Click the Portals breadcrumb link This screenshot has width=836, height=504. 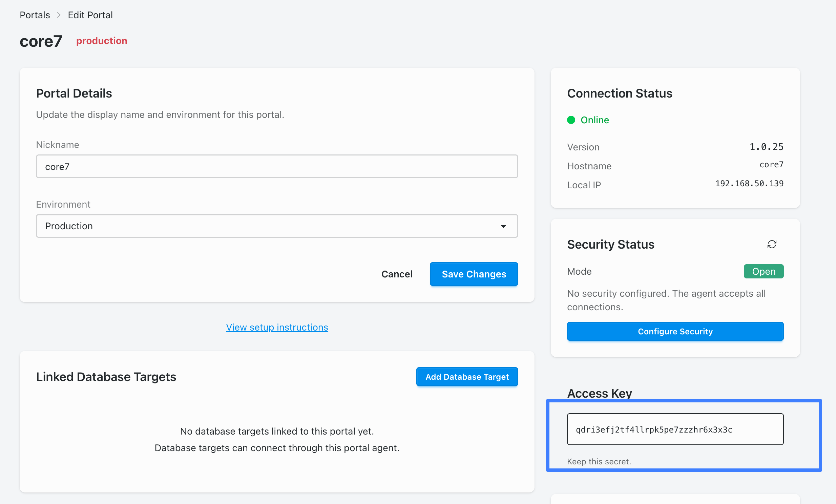(x=35, y=15)
